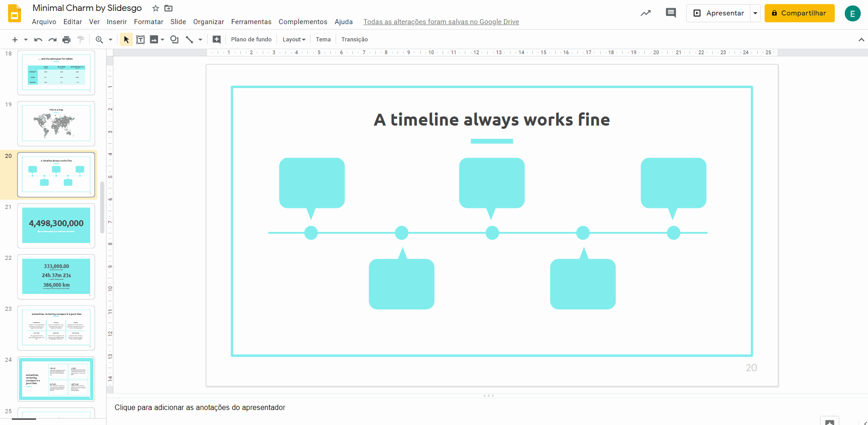Image resolution: width=868 pixels, height=425 pixels.
Task: Click Plano de fundo button
Action: [x=251, y=40]
